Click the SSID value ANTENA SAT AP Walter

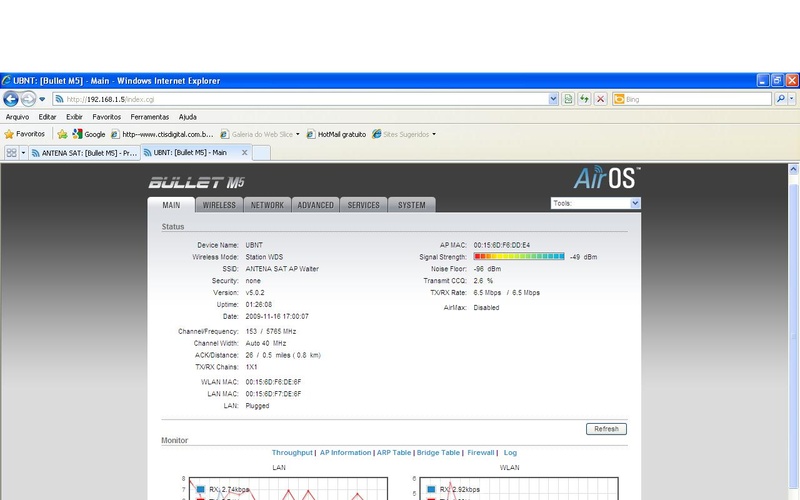(x=282, y=269)
